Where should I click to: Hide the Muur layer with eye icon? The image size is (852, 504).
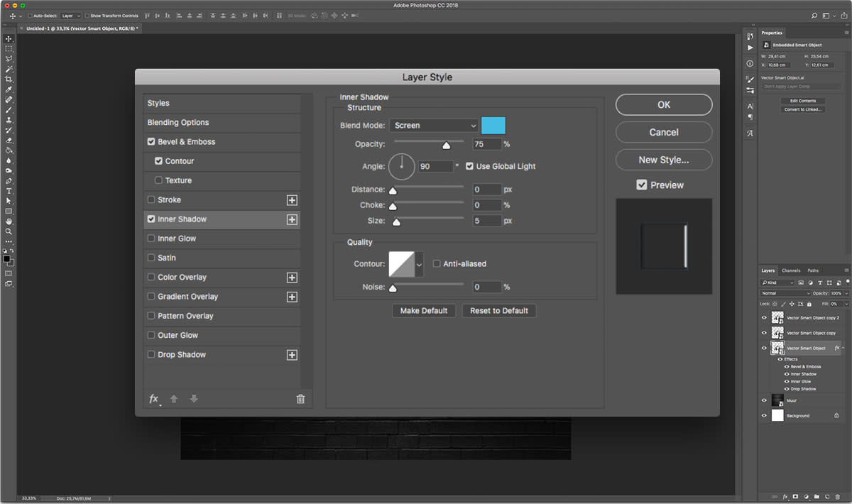click(x=764, y=400)
